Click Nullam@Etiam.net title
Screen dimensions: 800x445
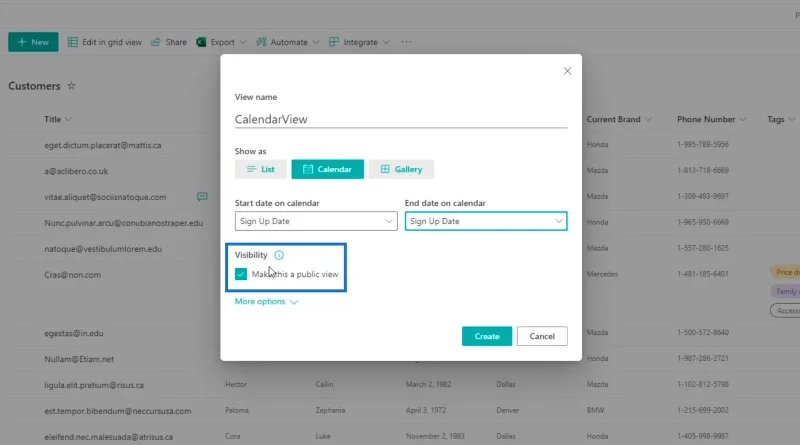[79, 359]
